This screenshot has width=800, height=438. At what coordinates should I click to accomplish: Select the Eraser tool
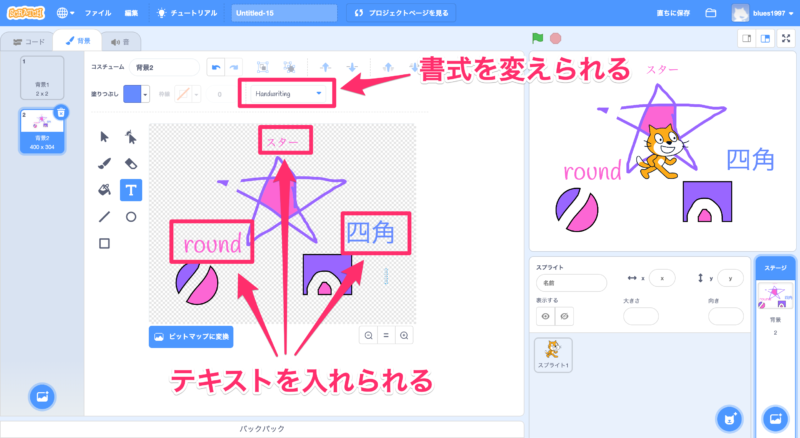coord(131,163)
